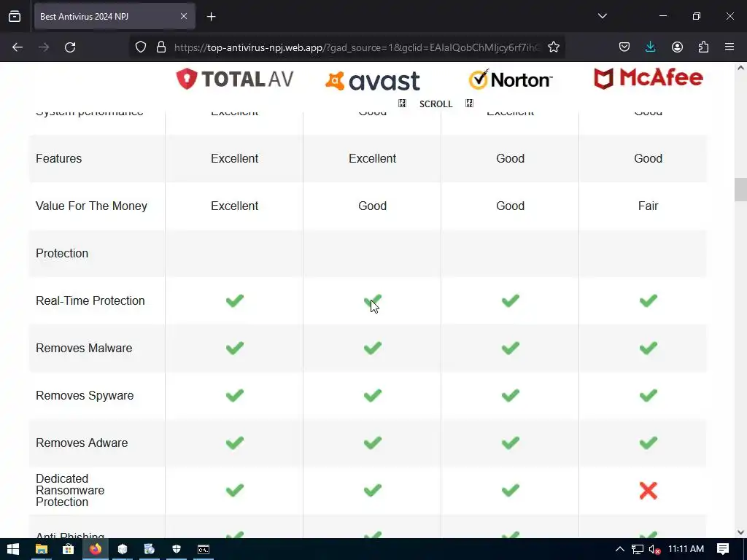Image resolution: width=747 pixels, height=560 pixels.
Task: Click the Removes Spyware label
Action: [85, 396]
